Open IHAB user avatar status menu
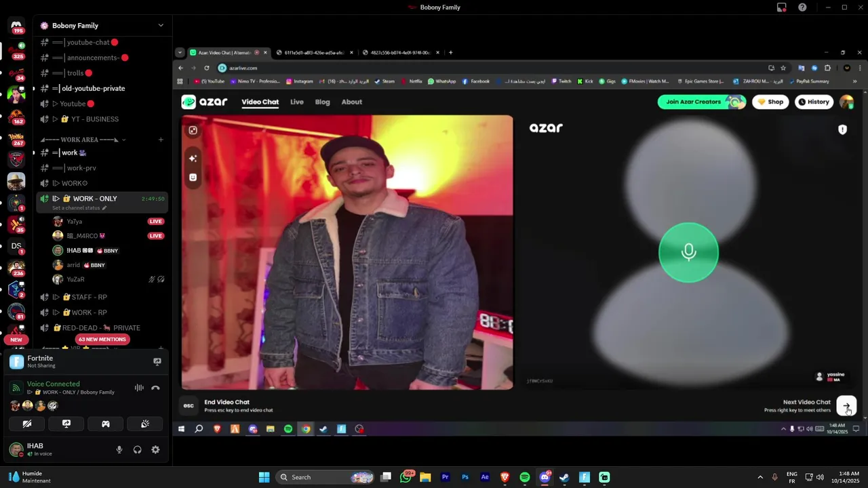Viewport: 868px width, 488px height. [16, 449]
